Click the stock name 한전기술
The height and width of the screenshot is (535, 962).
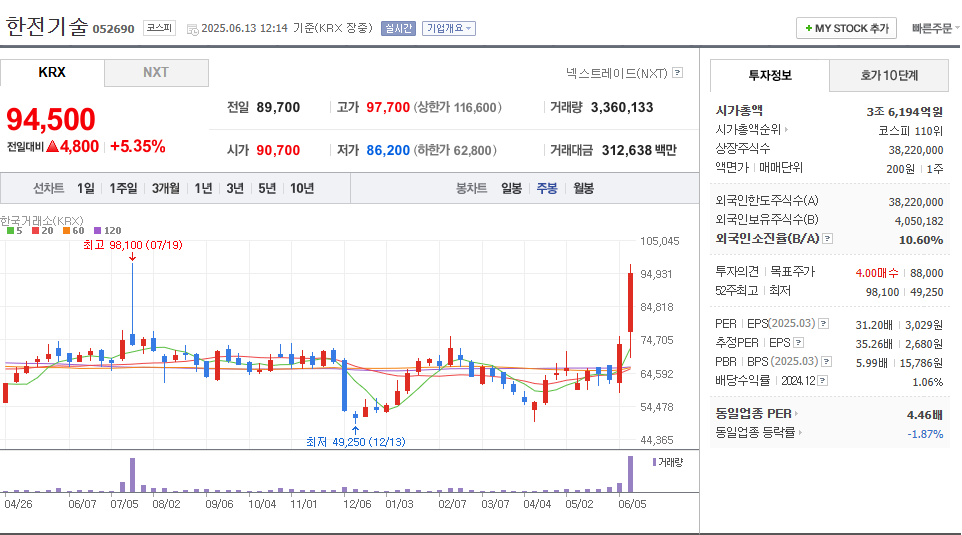click(47, 26)
